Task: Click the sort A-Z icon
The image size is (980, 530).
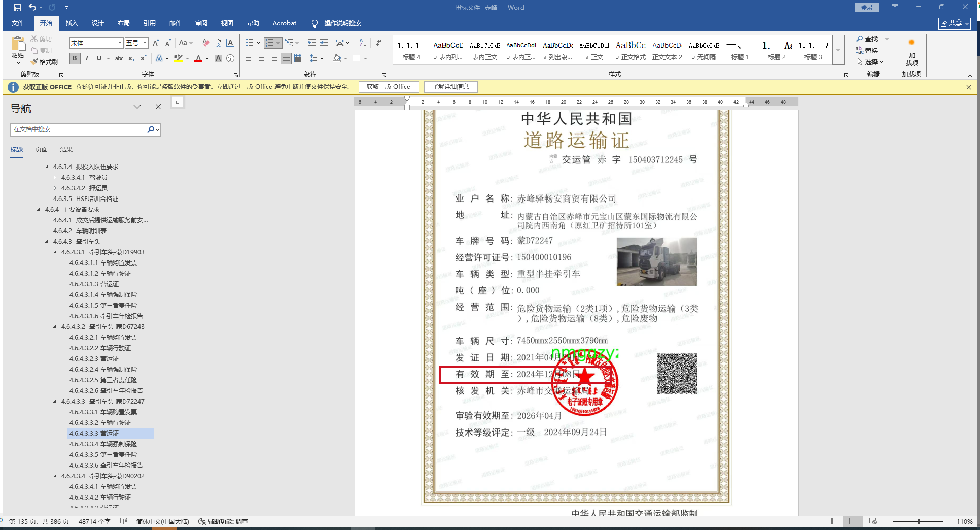Action: click(363, 43)
